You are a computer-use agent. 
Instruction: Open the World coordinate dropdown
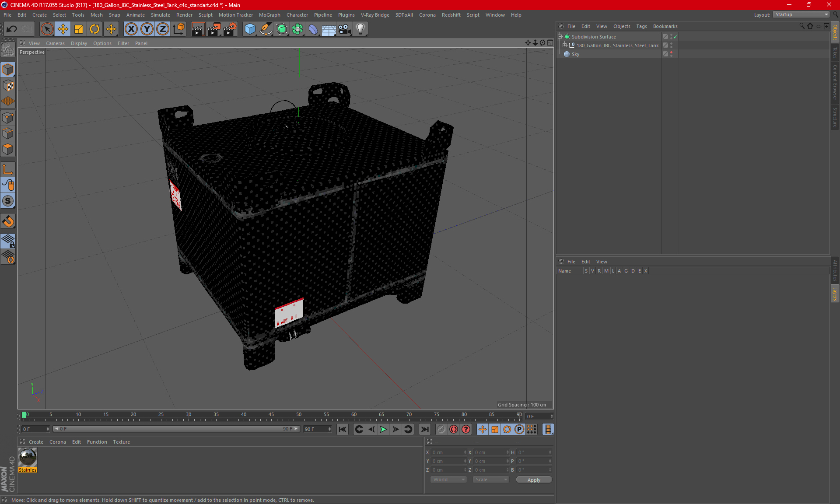448,479
